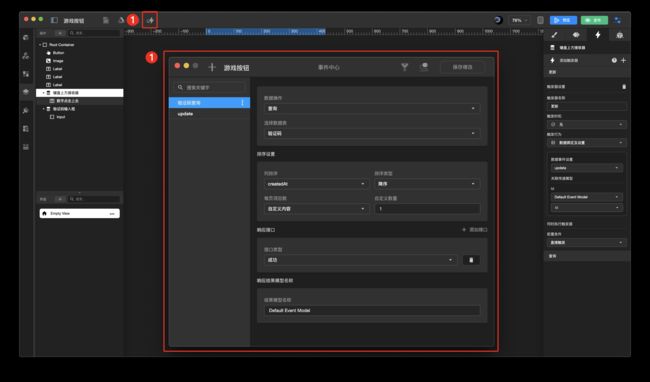Click the plus icon in event center header
Screen dimensions: 650x382
pos(212,67)
